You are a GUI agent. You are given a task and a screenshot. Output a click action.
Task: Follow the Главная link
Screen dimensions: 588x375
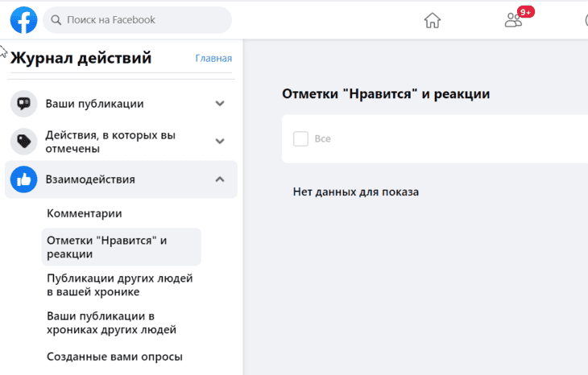pos(213,59)
